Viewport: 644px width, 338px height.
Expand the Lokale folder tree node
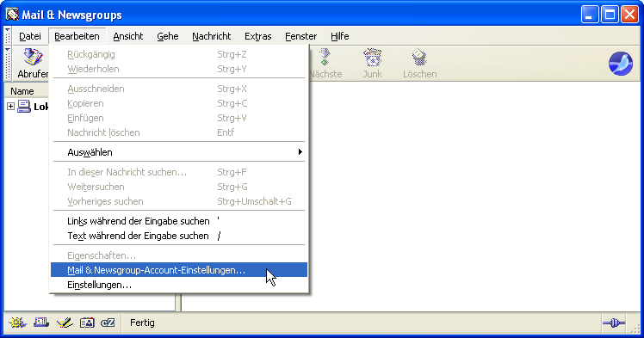10,107
